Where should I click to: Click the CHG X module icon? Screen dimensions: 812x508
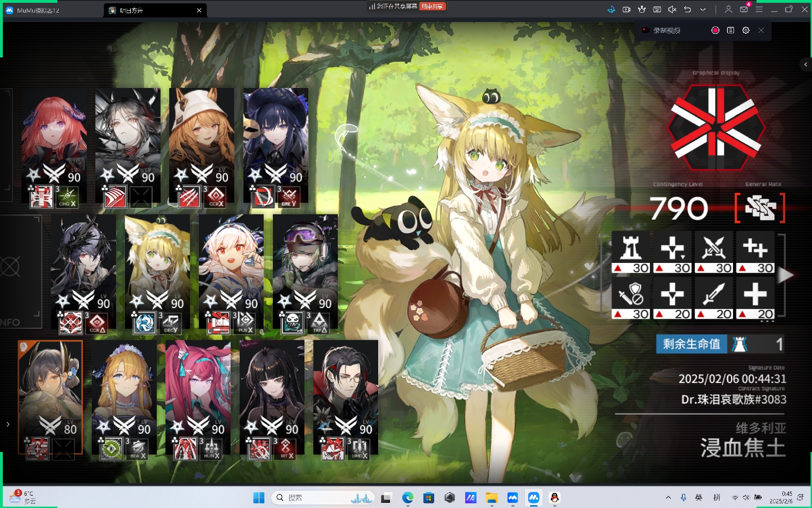pyautogui.click(x=67, y=198)
